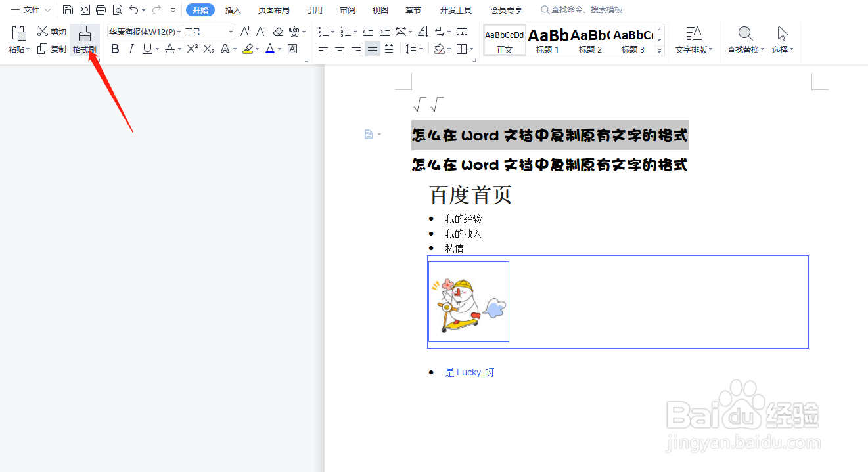Open the text effects (outlined A) tool

click(x=225, y=49)
